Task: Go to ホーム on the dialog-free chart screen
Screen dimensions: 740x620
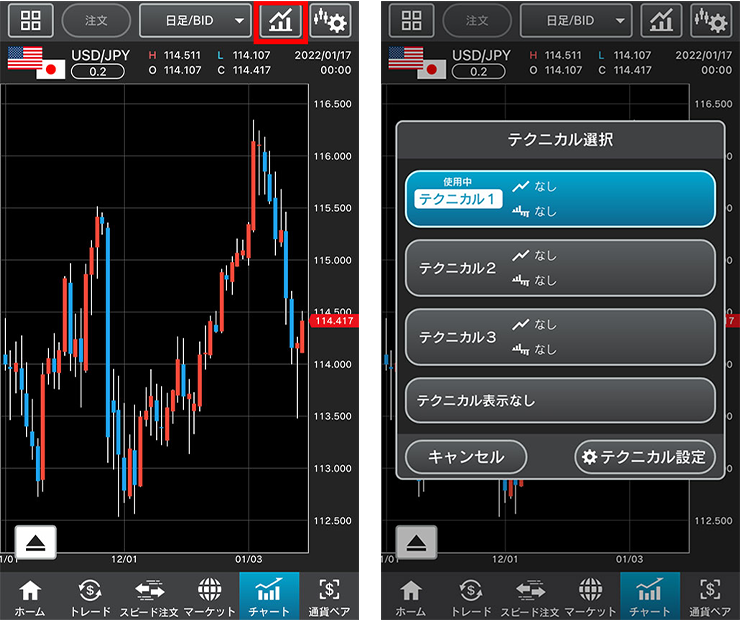Action: [30, 597]
